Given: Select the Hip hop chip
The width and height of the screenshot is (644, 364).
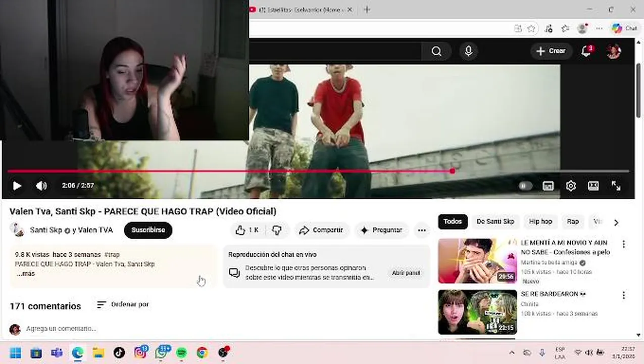Looking at the screenshot, I should 540,221.
